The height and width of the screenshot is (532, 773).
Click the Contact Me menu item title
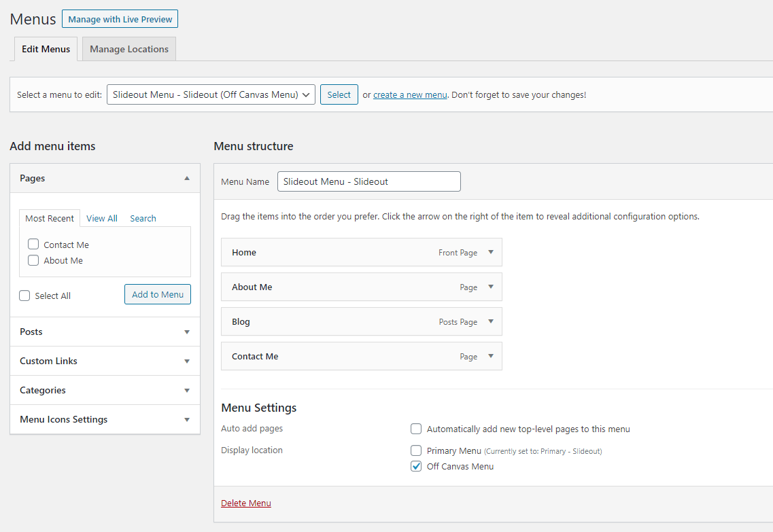255,357
